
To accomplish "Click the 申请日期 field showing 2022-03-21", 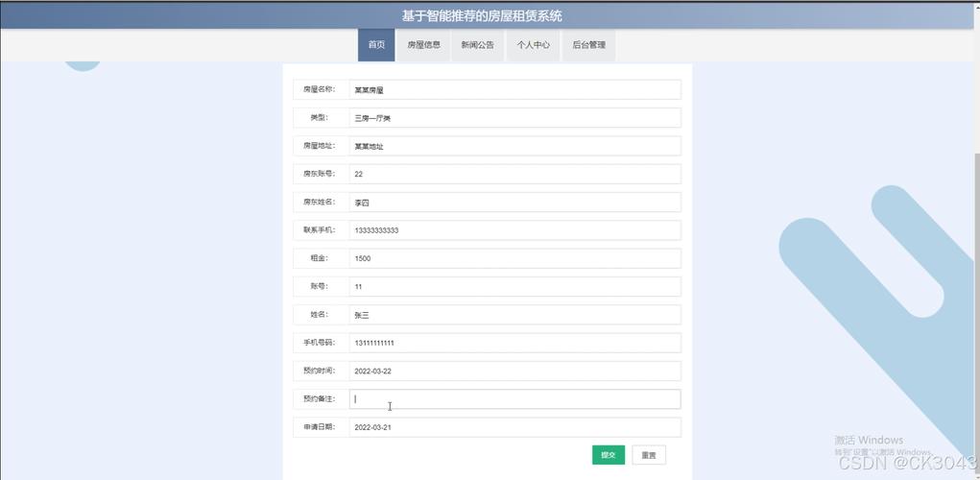I will [x=515, y=427].
